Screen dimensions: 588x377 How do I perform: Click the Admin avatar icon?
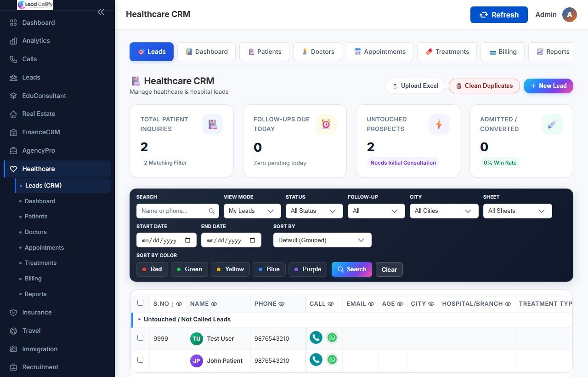(570, 15)
